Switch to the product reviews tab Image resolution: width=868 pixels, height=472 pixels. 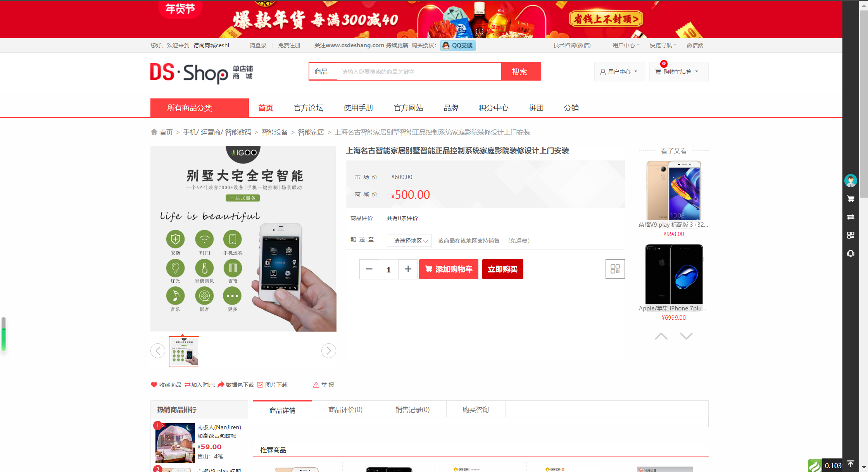[345, 410]
